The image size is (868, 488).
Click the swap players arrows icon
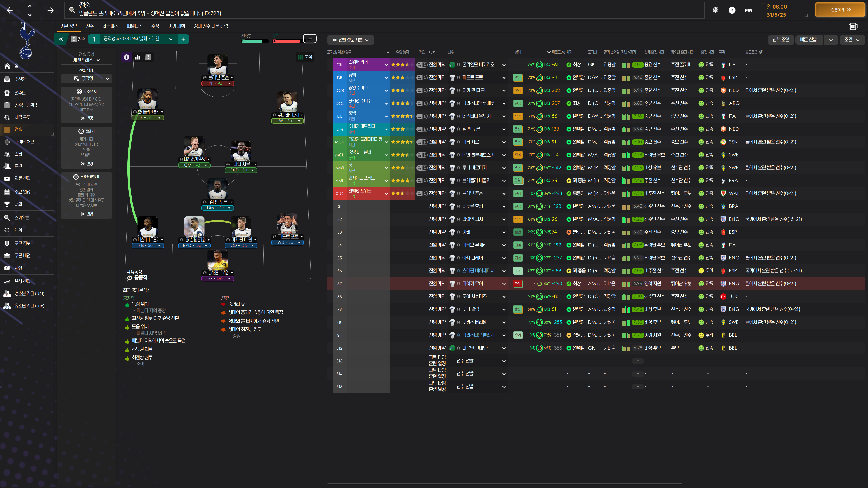click(x=310, y=39)
